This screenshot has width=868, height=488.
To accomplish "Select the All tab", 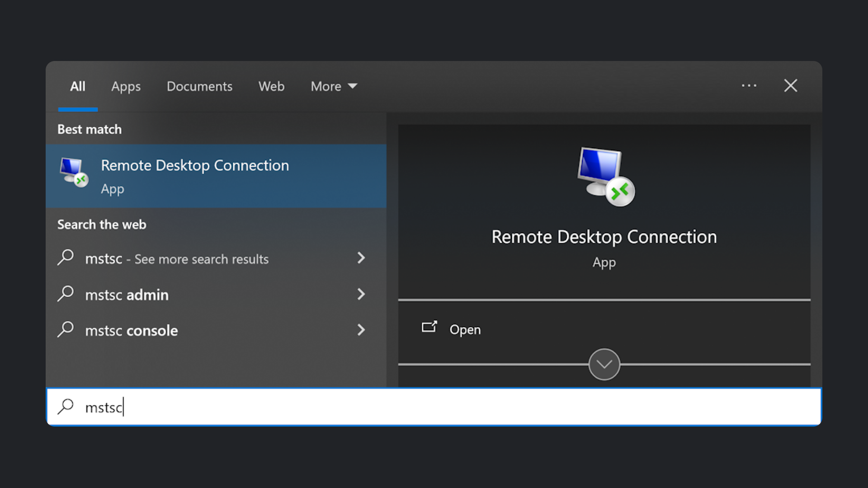I will tap(78, 86).
